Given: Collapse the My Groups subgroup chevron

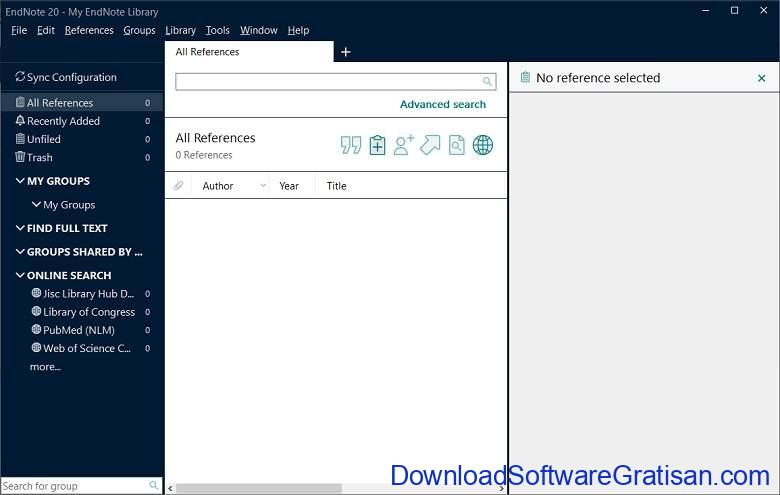Looking at the screenshot, I should point(36,204).
